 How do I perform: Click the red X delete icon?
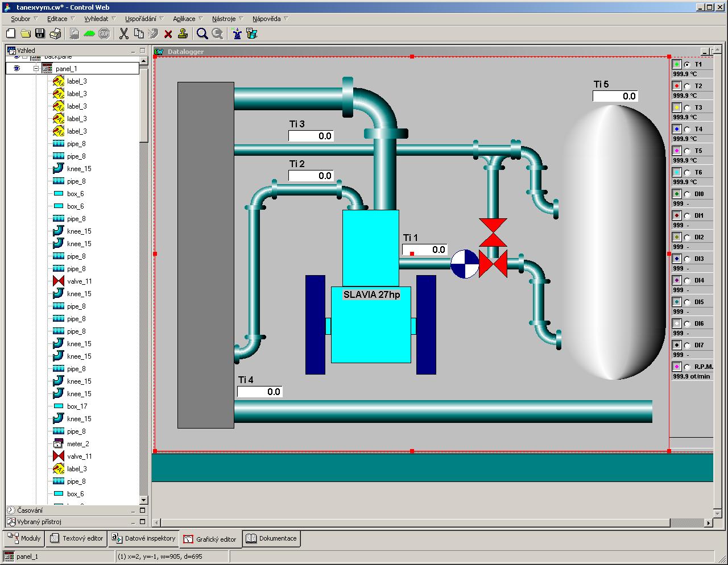168,34
